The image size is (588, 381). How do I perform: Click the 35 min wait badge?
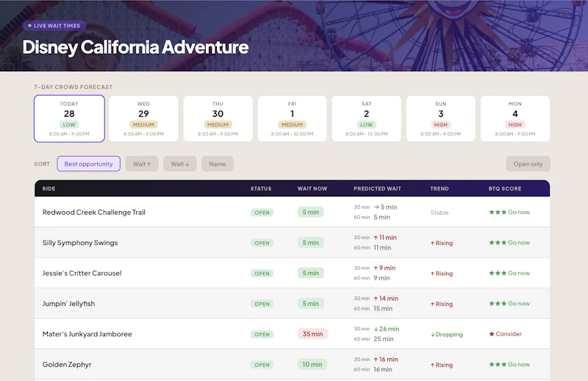pyautogui.click(x=313, y=334)
